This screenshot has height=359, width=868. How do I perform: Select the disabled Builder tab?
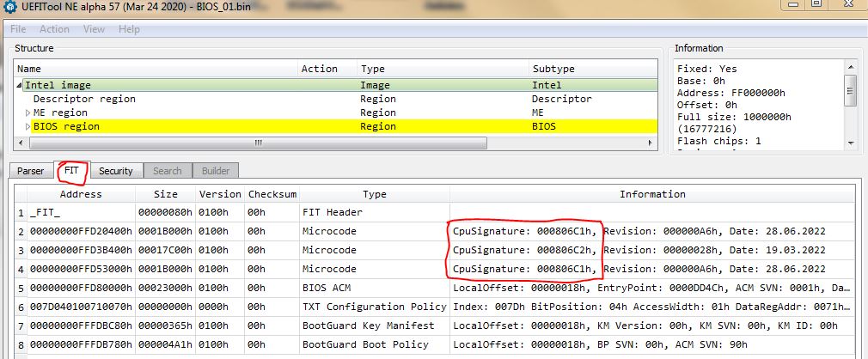216,171
